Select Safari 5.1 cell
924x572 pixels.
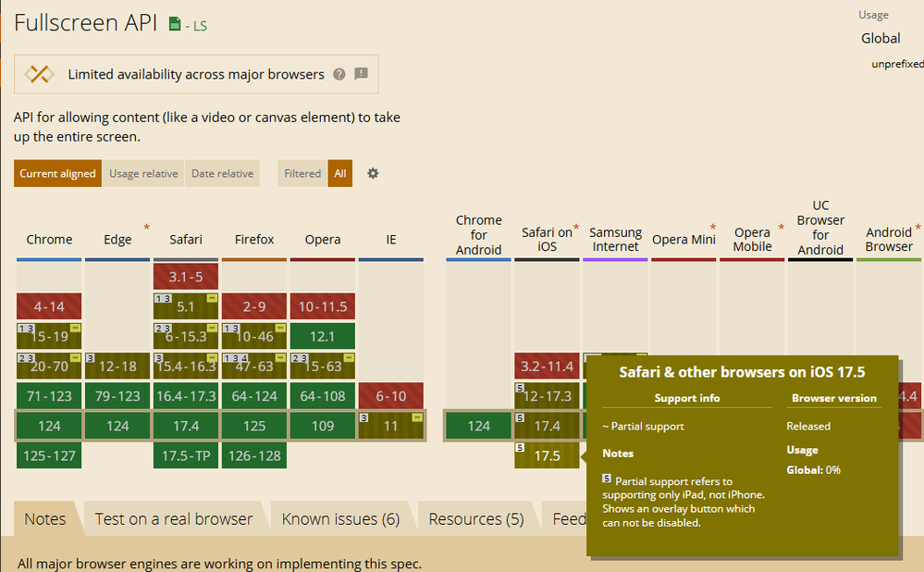pos(186,306)
